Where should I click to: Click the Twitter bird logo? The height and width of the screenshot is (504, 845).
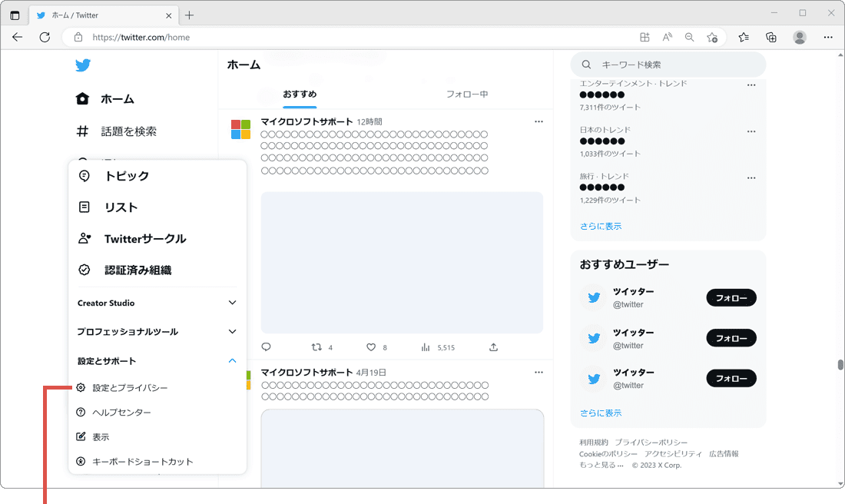click(x=83, y=65)
